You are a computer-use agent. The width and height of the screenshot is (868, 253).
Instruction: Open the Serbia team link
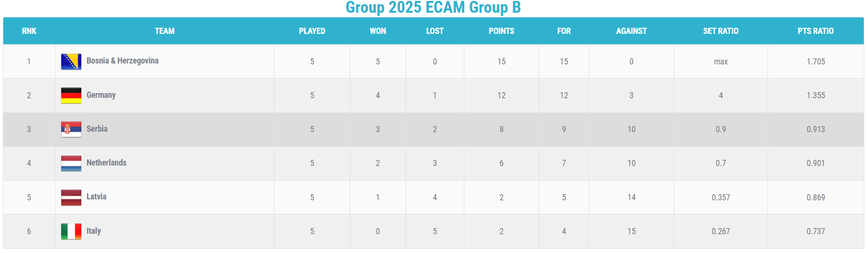[x=97, y=129]
